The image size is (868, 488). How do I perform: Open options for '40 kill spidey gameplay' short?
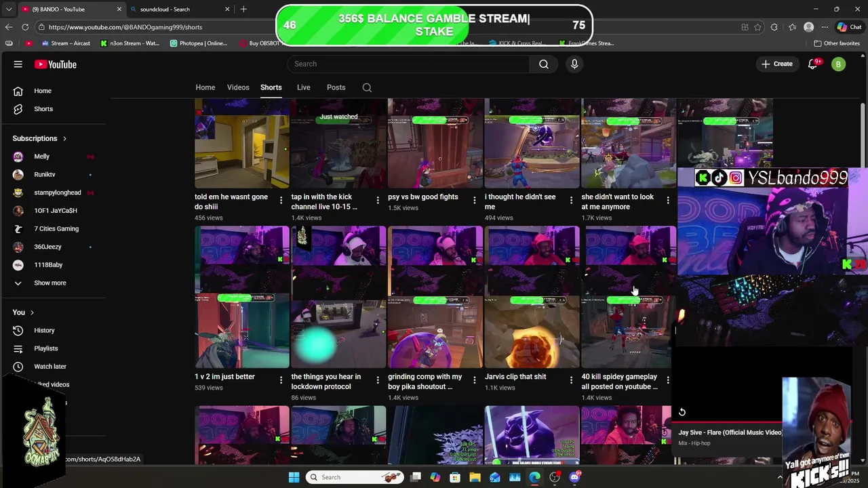pos(668,380)
